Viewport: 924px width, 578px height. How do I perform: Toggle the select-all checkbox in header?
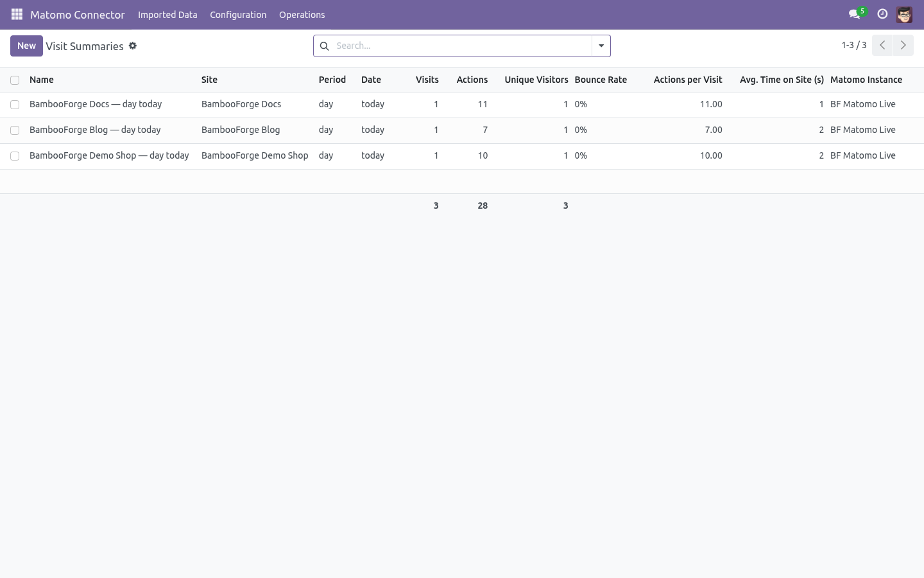pyautogui.click(x=15, y=80)
